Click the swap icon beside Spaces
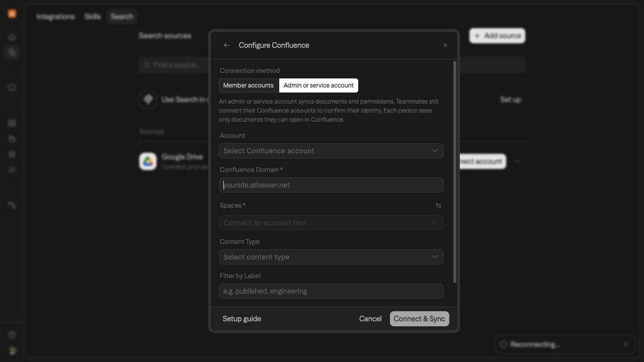 tap(438, 206)
